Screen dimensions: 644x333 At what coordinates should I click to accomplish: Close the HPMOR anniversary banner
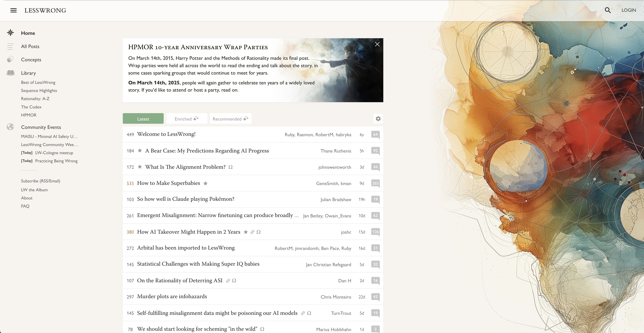tap(377, 44)
